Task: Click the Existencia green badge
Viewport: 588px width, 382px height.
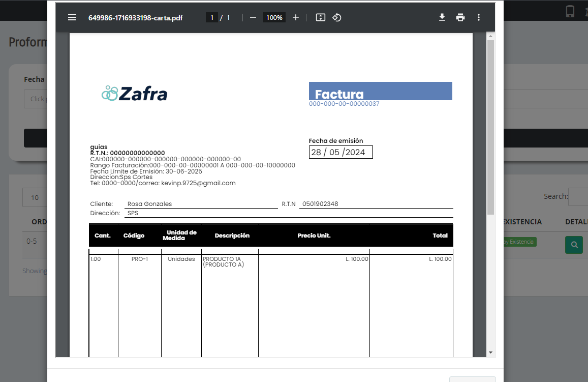Action: pyautogui.click(x=520, y=242)
